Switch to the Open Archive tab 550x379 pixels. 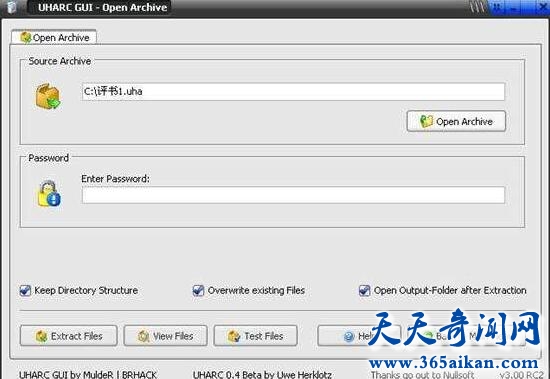(x=54, y=37)
